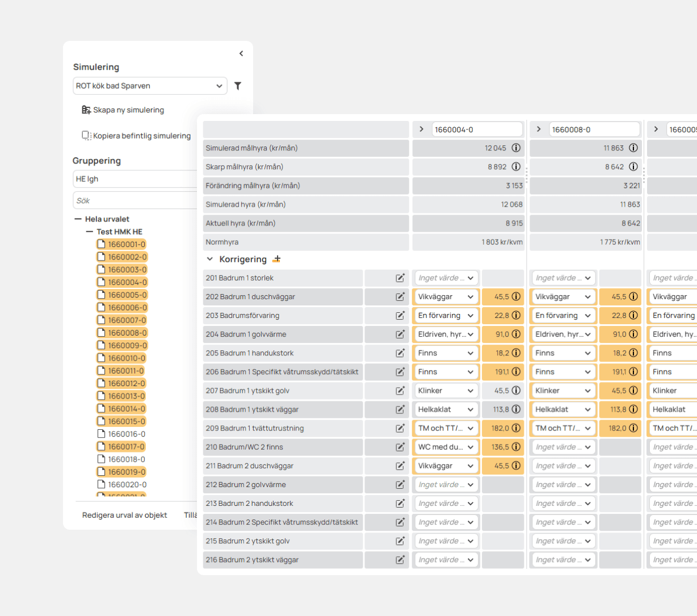
Task: Edit the 211 Badrum 2 duschväggar row
Action: tap(400, 466)
